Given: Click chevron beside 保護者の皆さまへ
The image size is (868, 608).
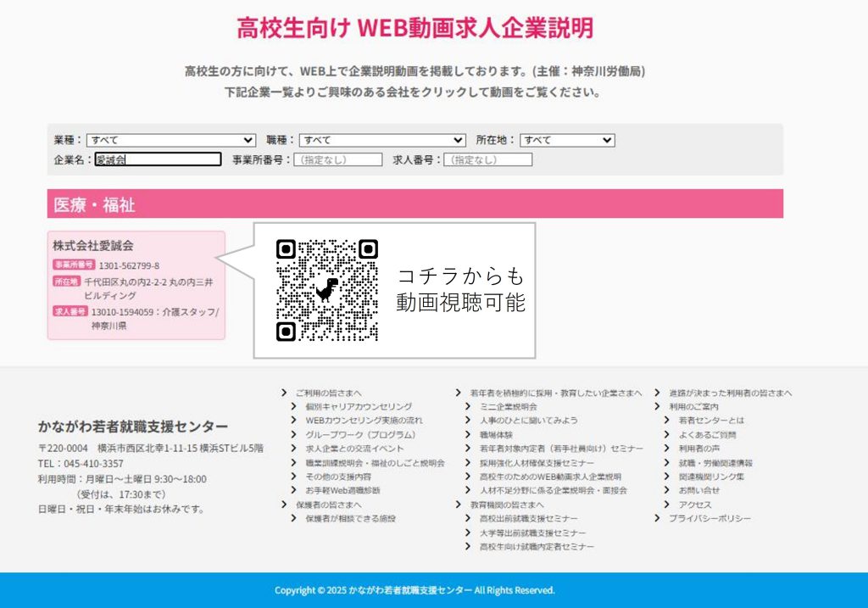Looking at the screenshot, I should (284, 505).
